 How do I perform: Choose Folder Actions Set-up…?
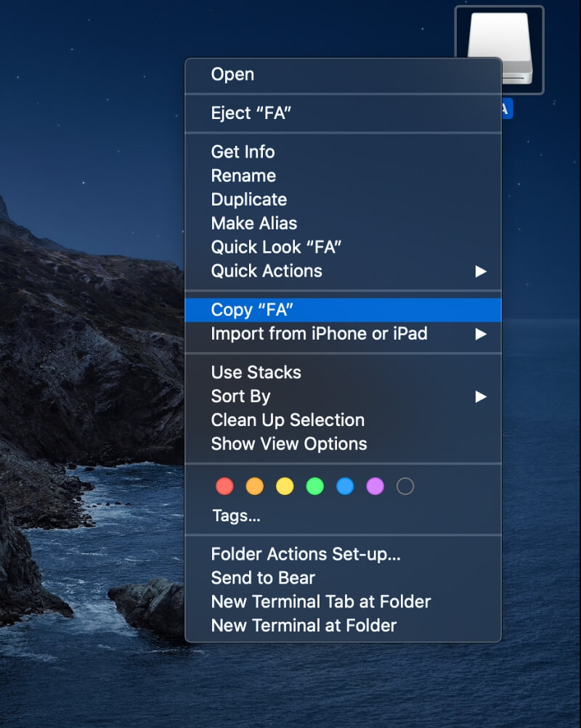[x=344, y=555]
